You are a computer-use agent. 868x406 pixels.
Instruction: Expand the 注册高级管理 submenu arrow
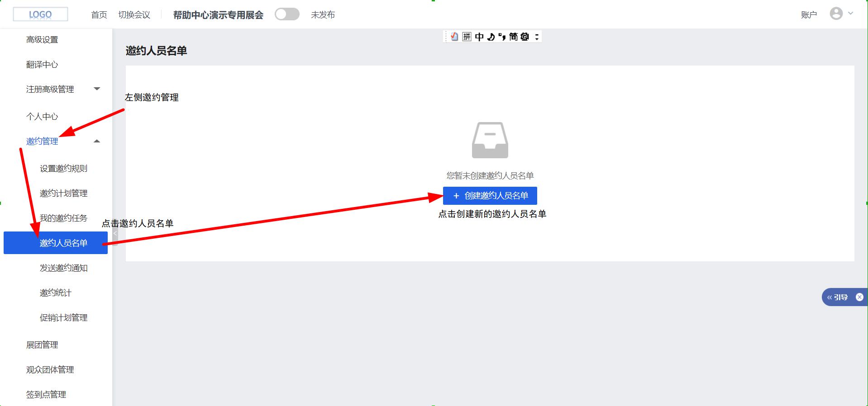[x=97, y=89]
